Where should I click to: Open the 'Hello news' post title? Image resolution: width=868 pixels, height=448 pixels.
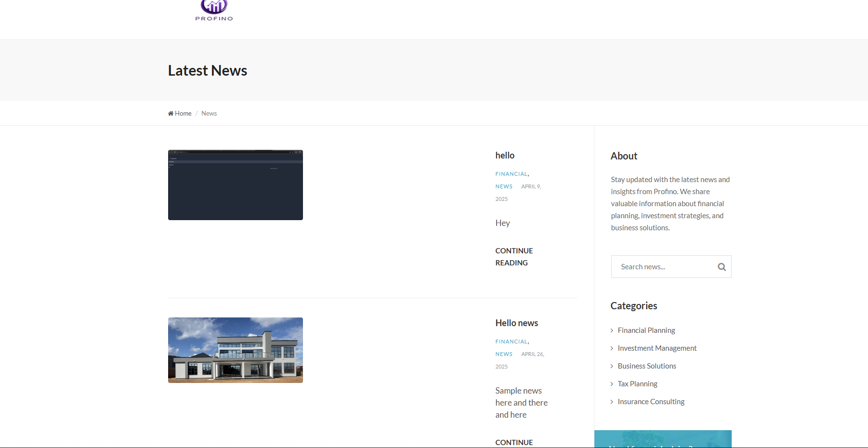(x=516, y=323)
